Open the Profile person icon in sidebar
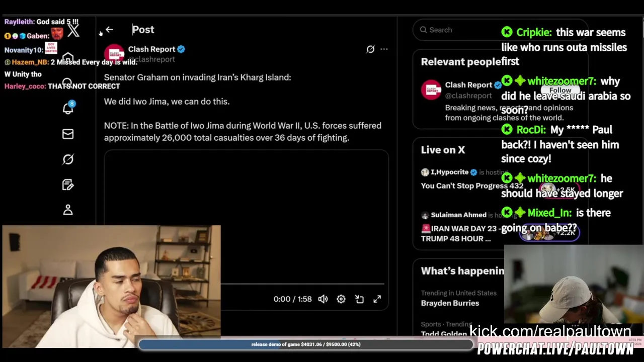Image resolution: width=644 pixels, height=362 pixels. click(68, 210)
